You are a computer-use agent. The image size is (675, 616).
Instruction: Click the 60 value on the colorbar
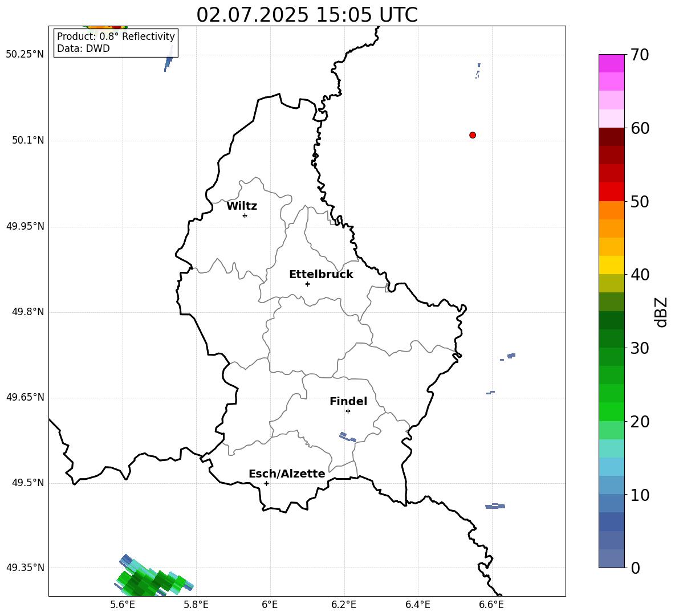coord(640,128)
